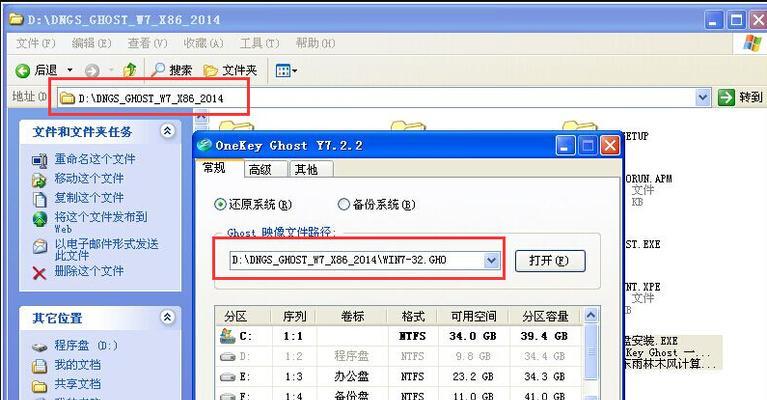Click the 序列 column header
Viewport: 767px width, 400px height.
click(293, 317)
